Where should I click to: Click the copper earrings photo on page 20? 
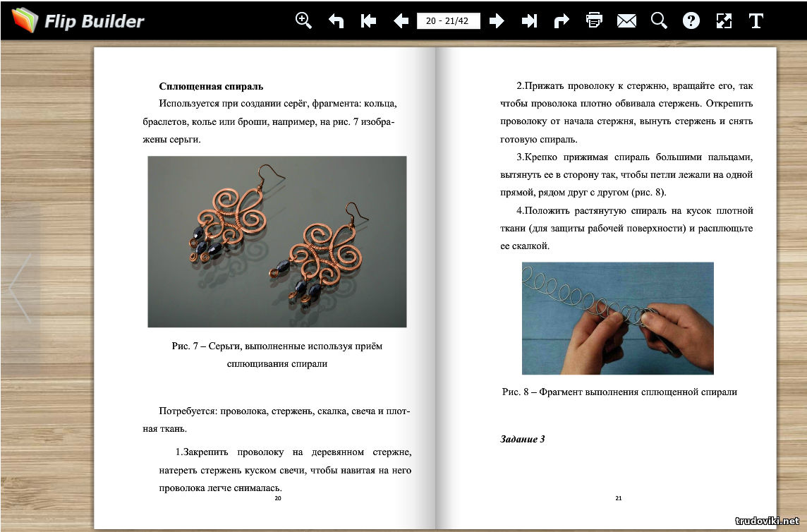277,241
